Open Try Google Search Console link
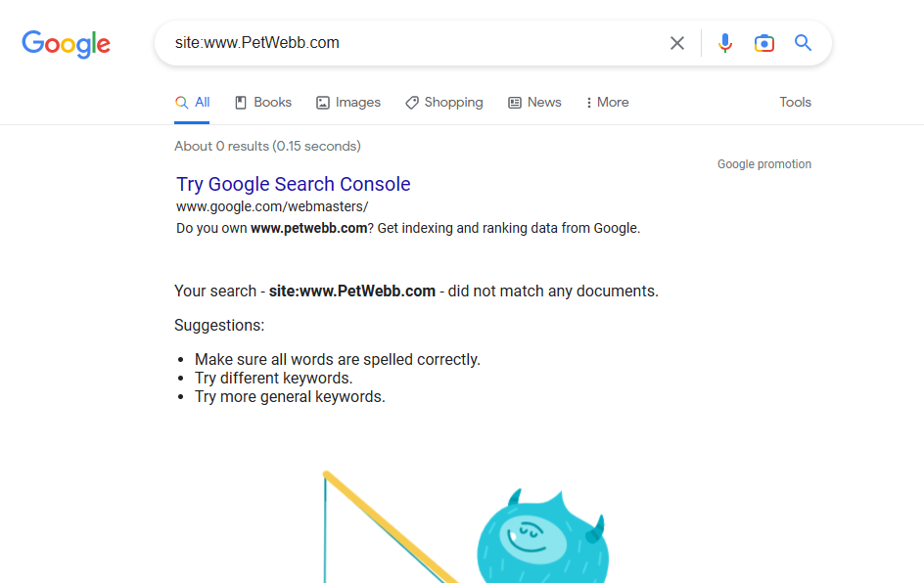Viewport: 924px width, 583px height. pyautogui.click(x=293, y=184)
